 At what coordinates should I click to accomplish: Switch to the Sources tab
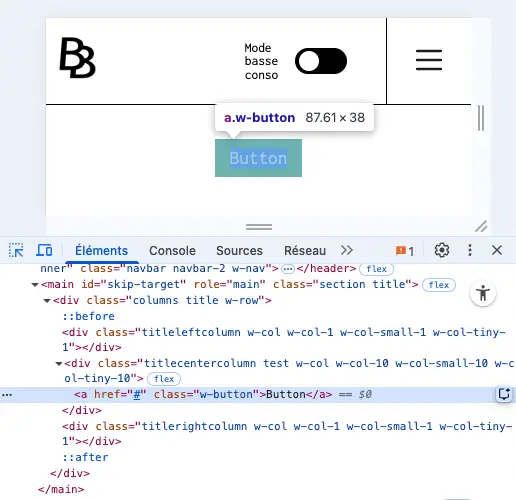pyautogui.click(x=239, y=251)
